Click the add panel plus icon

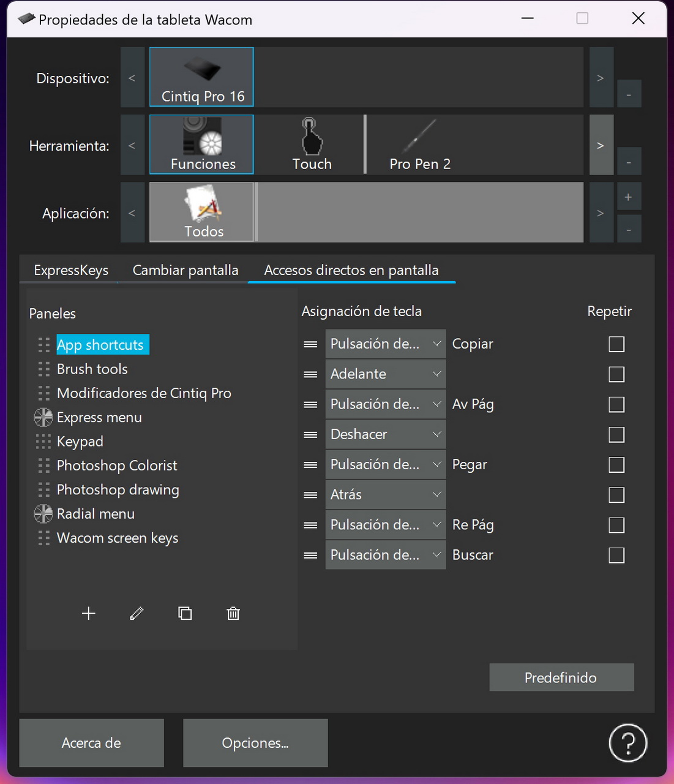[x=89, y=613]
